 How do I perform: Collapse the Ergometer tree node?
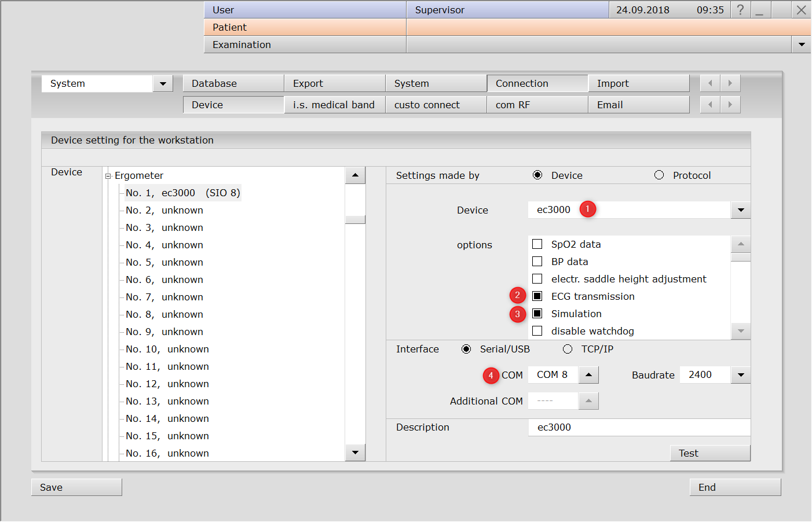[x=108, y=176]
